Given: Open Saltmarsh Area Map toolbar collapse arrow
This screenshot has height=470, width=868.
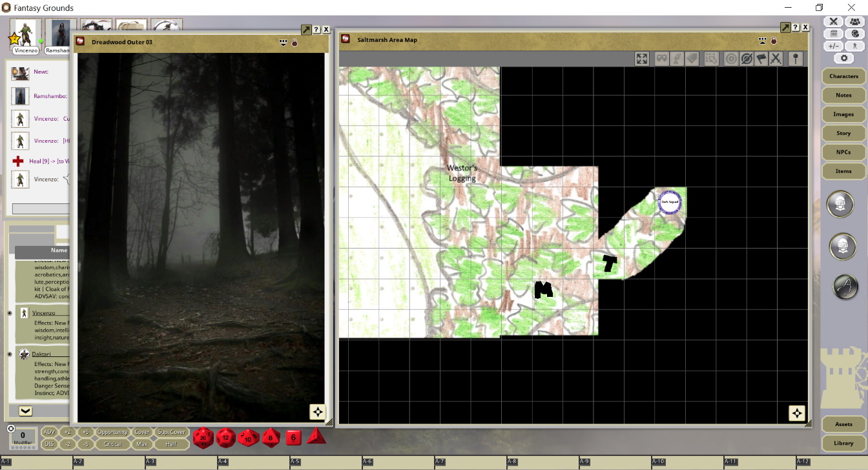Looking at the screenshot, I should point(762,40).
